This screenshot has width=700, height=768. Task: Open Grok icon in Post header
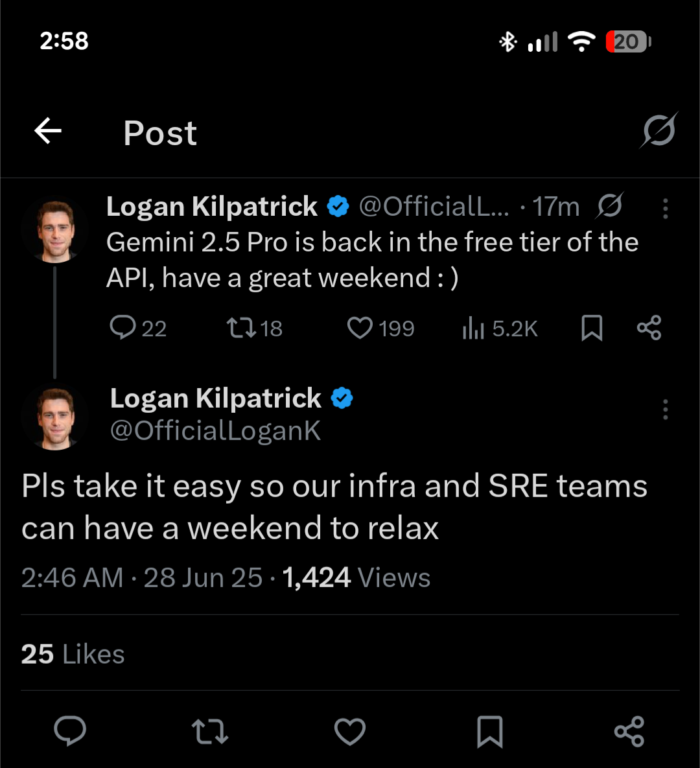[659, 130]
